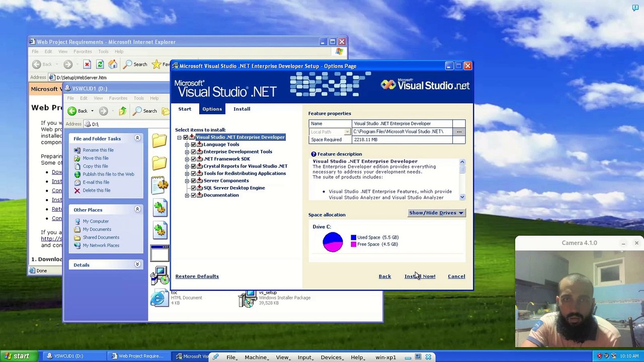Click the Move this file icon
This screenshot has height=362, width=644.
click(x=77, y=158)
